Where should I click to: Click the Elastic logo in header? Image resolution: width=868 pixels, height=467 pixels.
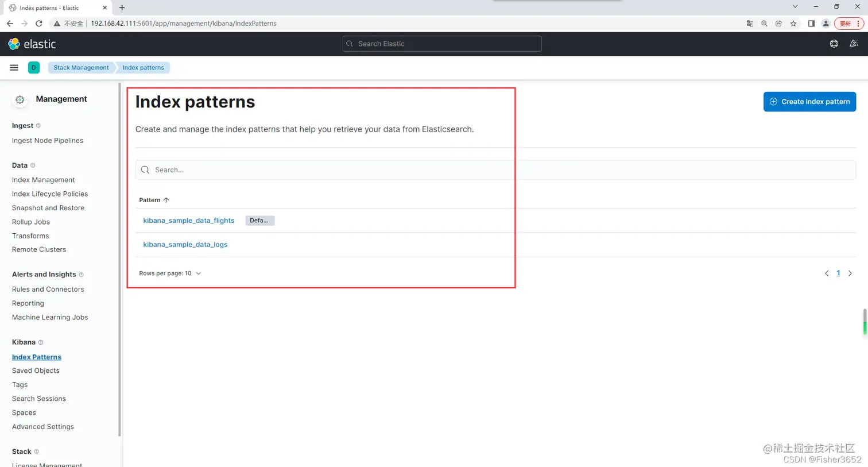click(32, 44)
